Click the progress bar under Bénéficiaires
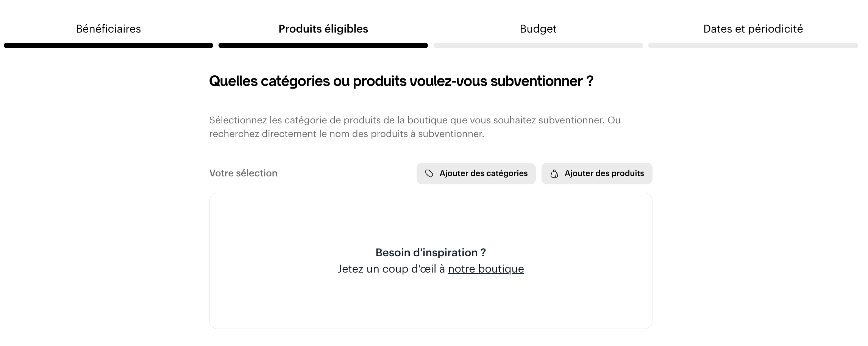The width and height of the screenshot is (868, 346). click(x=108, y=45)
